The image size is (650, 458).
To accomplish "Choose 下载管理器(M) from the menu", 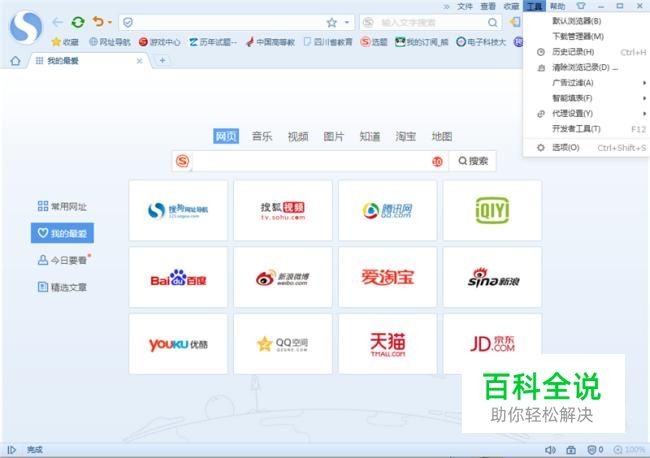I will coord(586,36).
